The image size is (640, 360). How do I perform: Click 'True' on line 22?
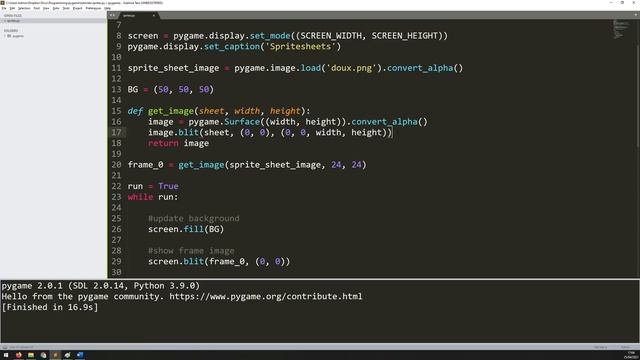(x=168, y=186)
